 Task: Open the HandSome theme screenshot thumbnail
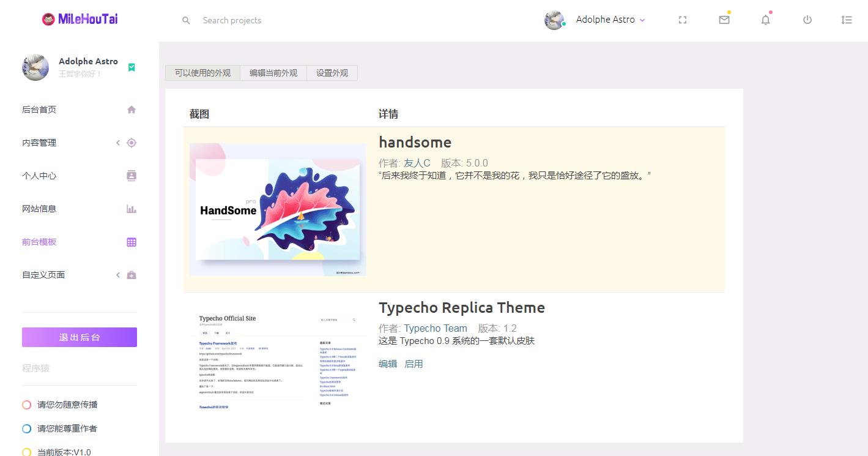[278, 209]
